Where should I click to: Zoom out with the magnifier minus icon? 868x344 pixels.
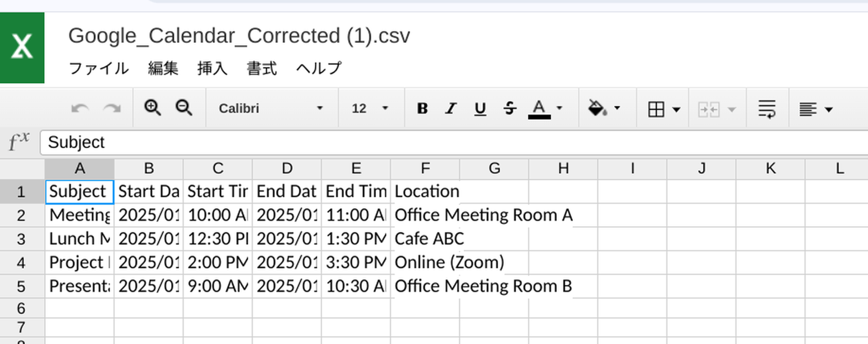tap(184, 108)
